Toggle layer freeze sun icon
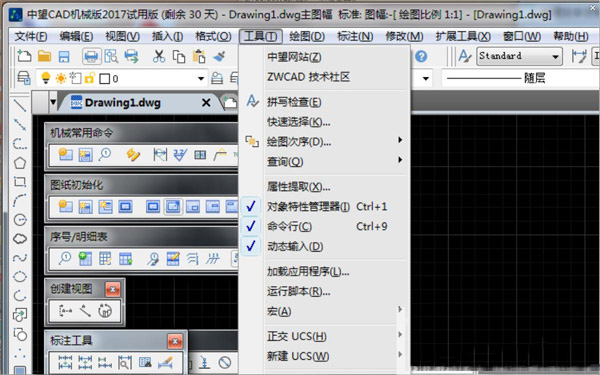 tap(61, 78)
